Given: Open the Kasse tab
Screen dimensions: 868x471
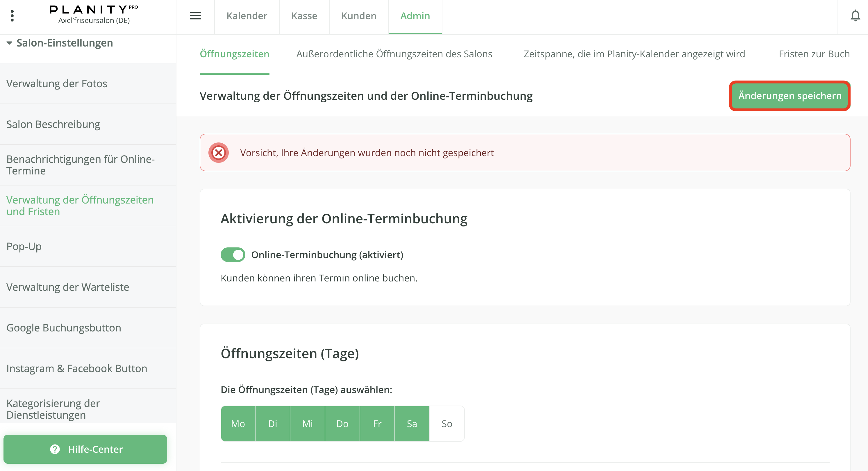Looking at the screenshot, I should [x=304, y=15].
